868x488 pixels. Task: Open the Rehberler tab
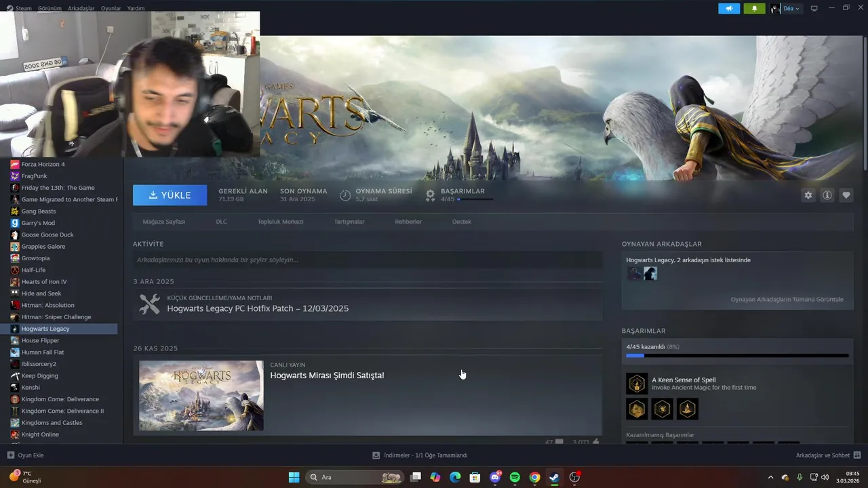point(408,222)
